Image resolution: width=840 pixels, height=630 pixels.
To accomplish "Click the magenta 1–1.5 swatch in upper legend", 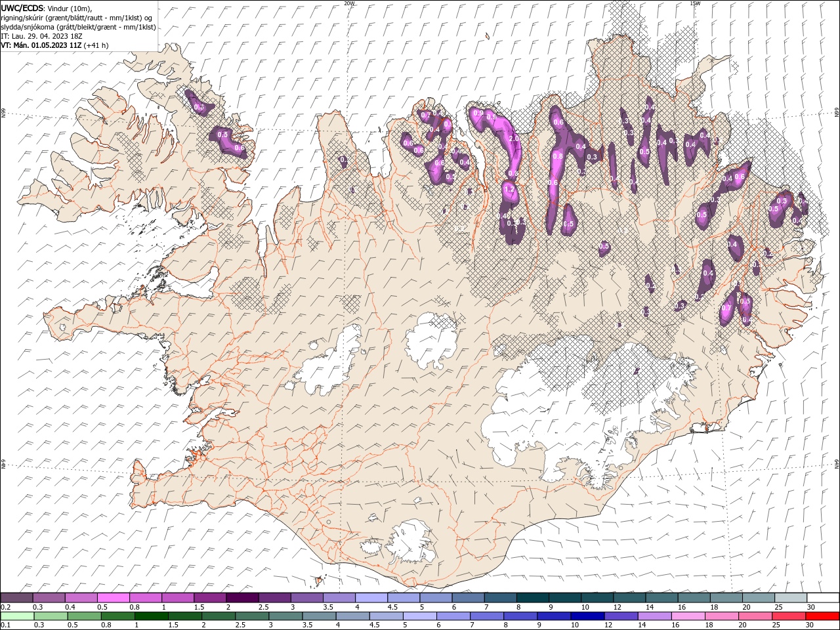I will click(x=177, y=598).
